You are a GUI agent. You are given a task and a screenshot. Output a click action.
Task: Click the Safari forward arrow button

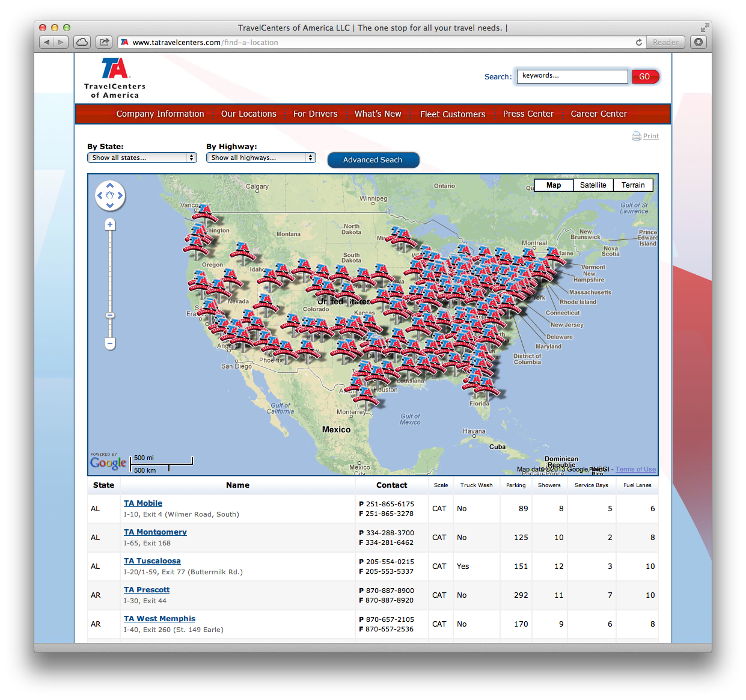[61, 42]
